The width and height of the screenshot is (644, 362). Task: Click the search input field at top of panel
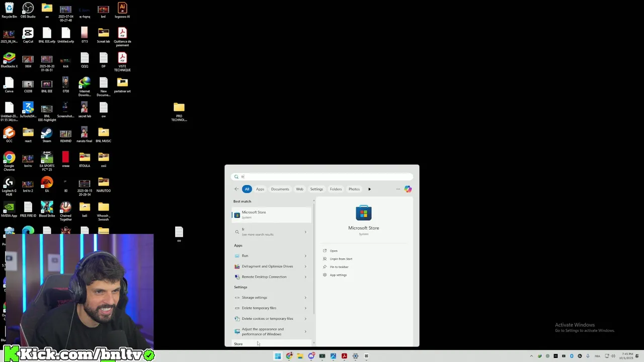point(322,176)
